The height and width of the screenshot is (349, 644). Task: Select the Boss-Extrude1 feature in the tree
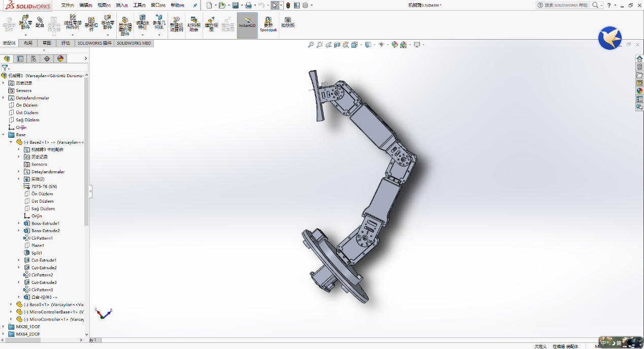click(45, 223)
